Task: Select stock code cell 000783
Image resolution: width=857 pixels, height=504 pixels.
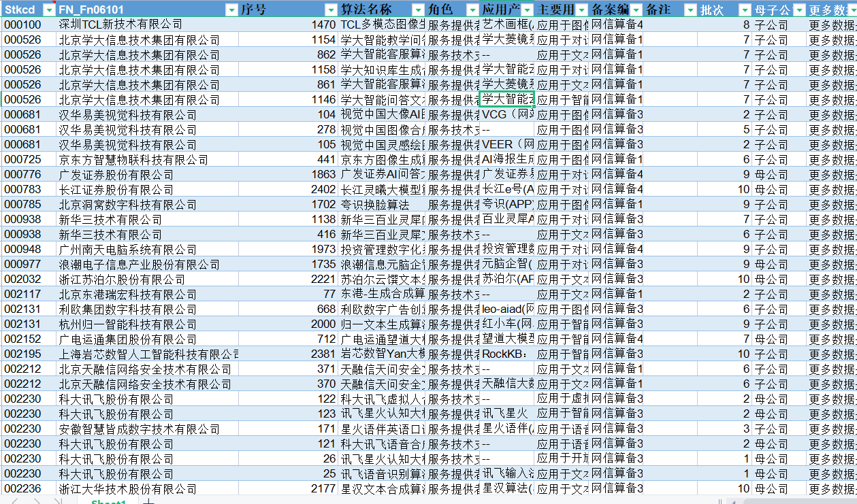Action: pyautogui.click(x=29, y=189)
